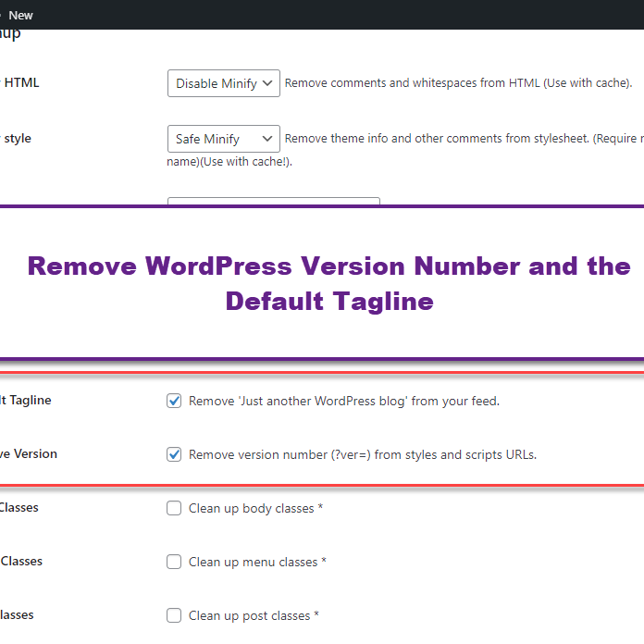This screenshot has height=644, width=644.
Task: Click the 'style' row label
Action: pos(18,139)
